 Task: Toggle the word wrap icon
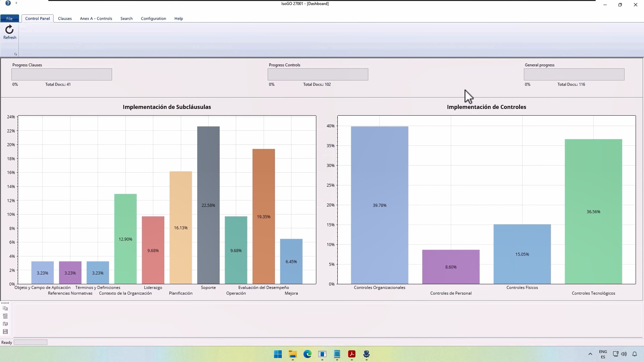5,324
